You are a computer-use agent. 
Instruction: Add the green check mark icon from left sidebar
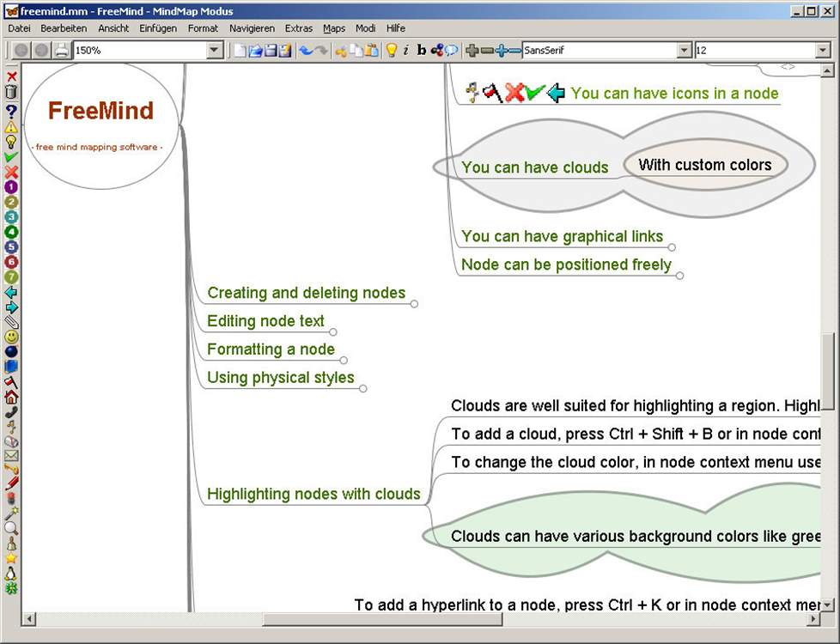[x=11, y=157]
